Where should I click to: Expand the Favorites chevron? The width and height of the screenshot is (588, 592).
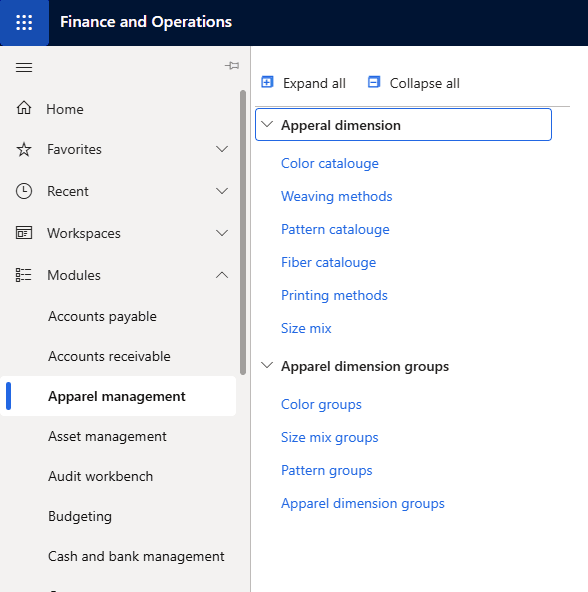click(222, 149)
